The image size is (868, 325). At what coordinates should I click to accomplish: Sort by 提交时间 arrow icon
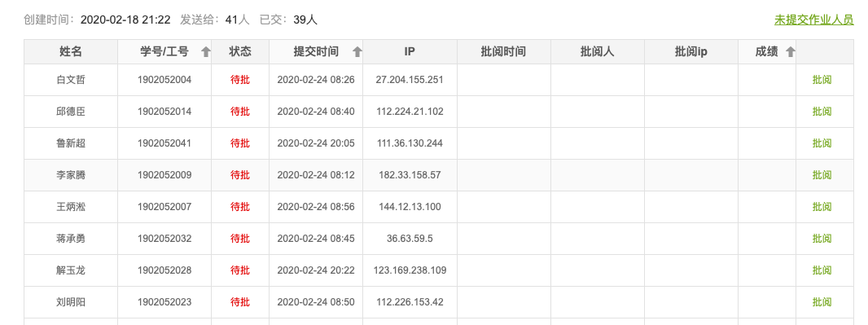click(357, 52)
